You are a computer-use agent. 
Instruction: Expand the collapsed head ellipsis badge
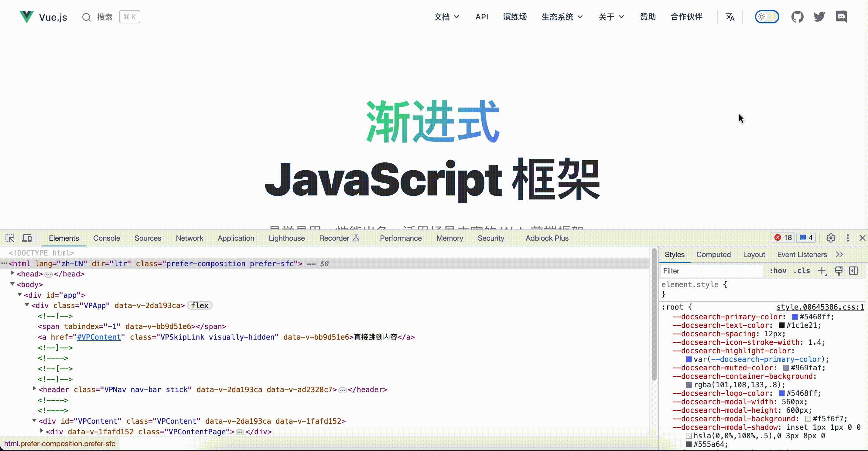click(49, 274)
